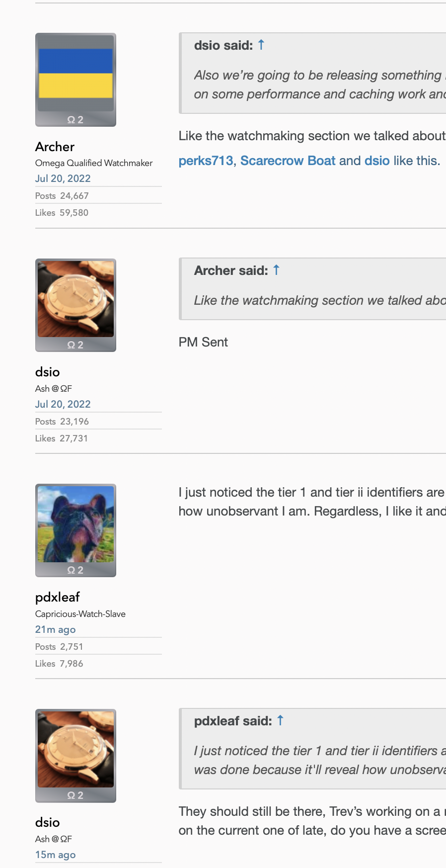Open Archer's username profile link
This screenshot has width=446, height=868.
coord(55,147)
